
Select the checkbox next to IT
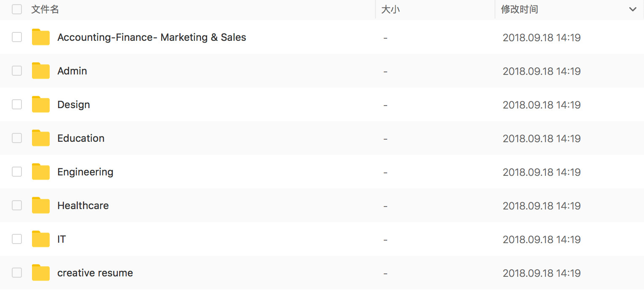(x=17, y=239)
